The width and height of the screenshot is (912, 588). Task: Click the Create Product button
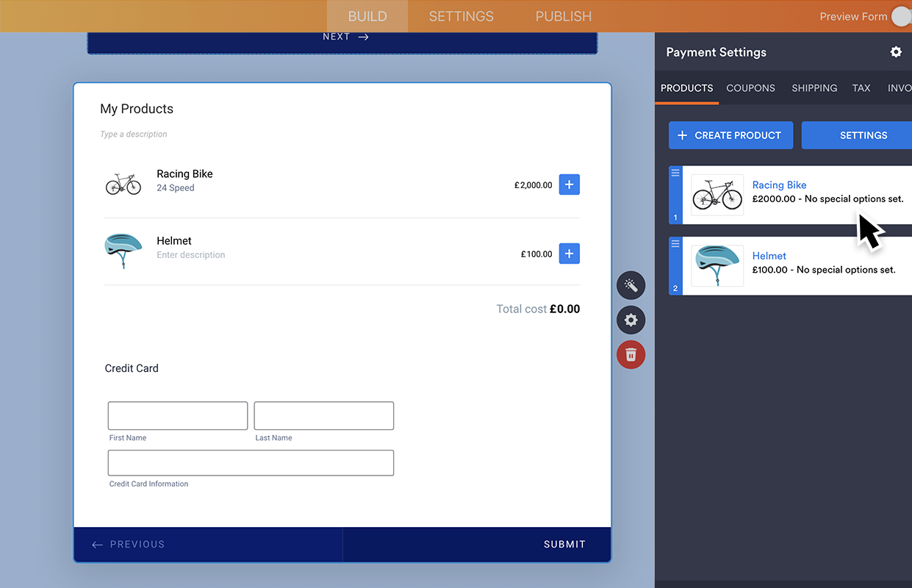[x=730, y=135]
